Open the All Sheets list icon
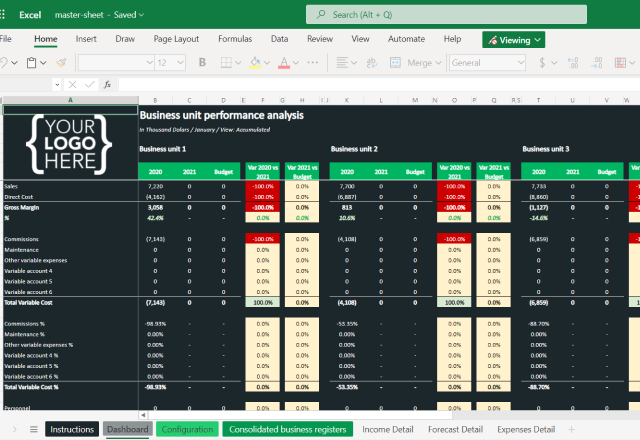 click(x=34, y=429)
